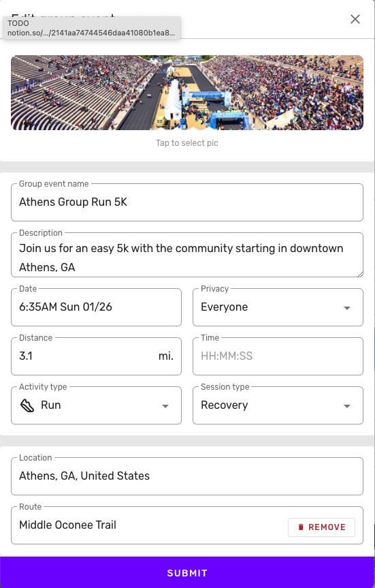Expand the Activity type dropdown arrow
The height and width of the screenshot is (588, 375).
point(165,406)
